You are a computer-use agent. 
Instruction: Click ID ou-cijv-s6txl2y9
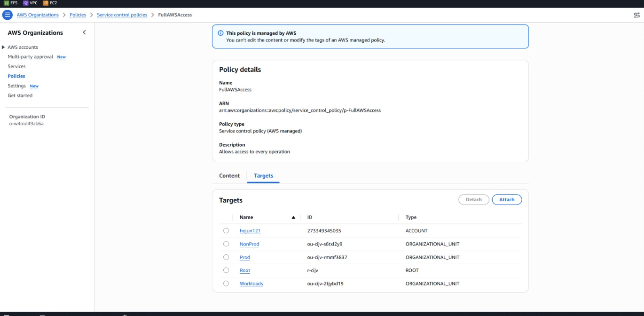[325, 244]
